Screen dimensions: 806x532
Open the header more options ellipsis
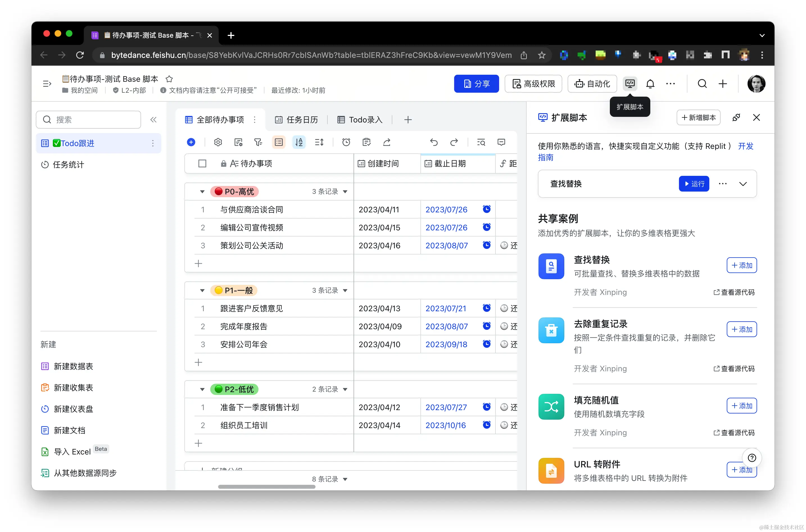670,83
